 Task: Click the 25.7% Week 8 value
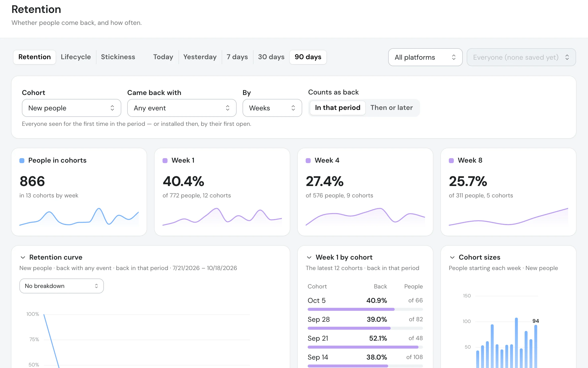(x=468, y=181)
